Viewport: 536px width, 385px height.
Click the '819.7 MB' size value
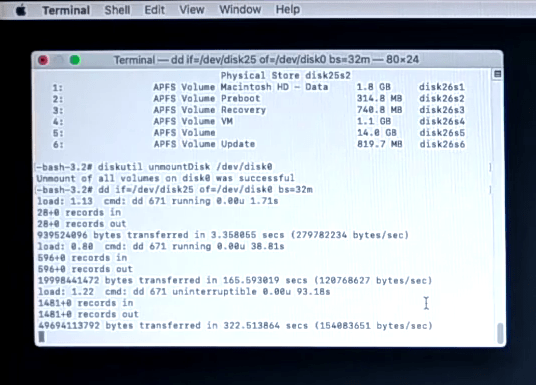[x=379, y=144]
